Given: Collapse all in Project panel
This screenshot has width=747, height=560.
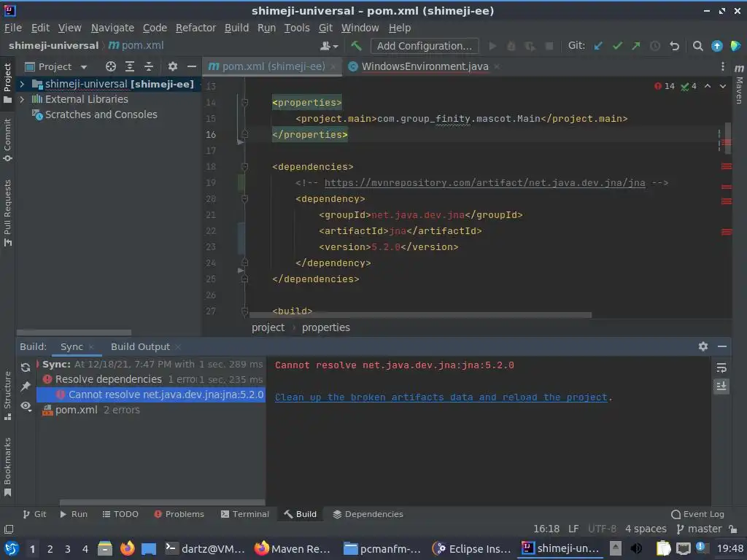Looking at the screenshot, I should pyautogui.click(x=149, y=66).
